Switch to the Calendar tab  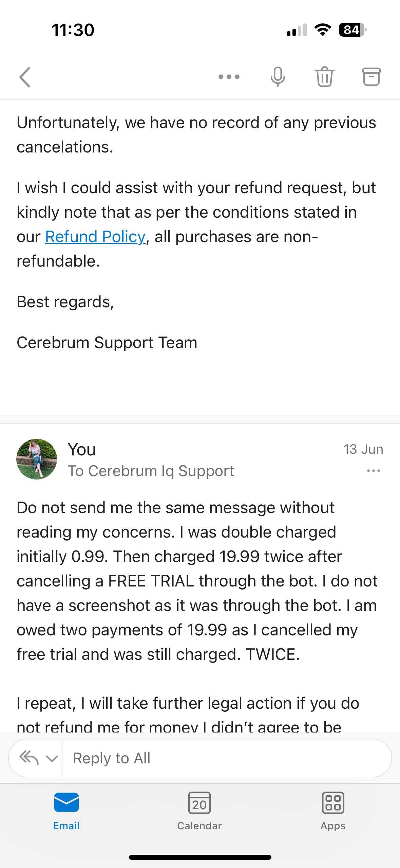coord(199,810)
